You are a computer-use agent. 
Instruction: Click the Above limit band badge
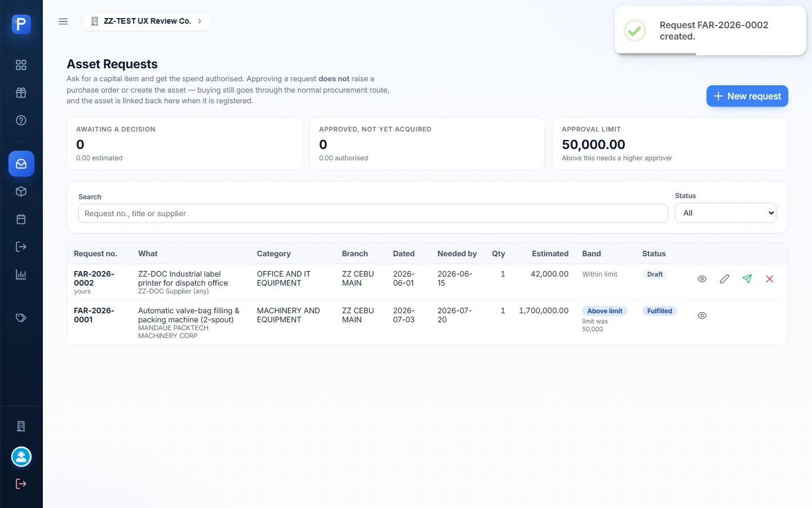click(x=604, y=311)
